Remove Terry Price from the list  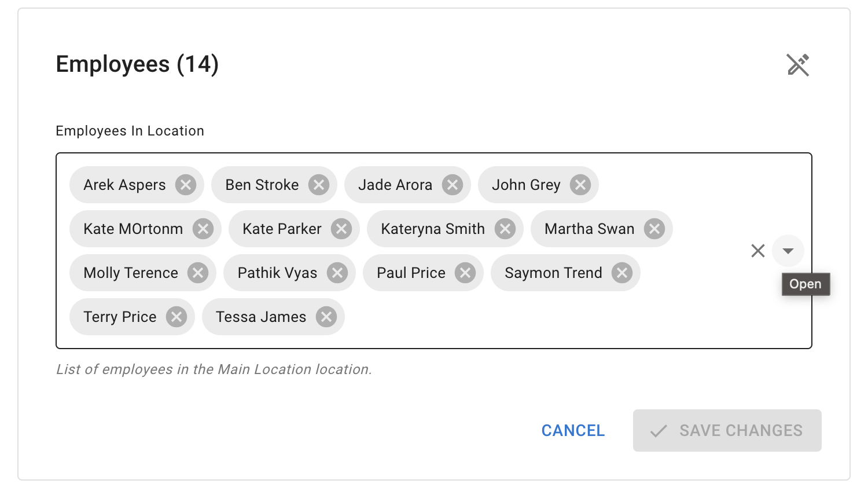click(x=176, y=317)
